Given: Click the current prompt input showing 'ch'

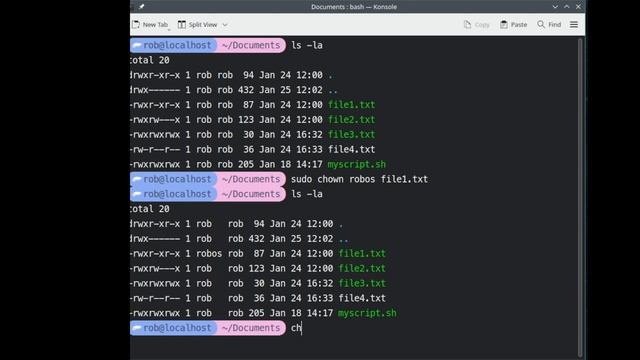Looking at the screenshot, I should (296, 328).
